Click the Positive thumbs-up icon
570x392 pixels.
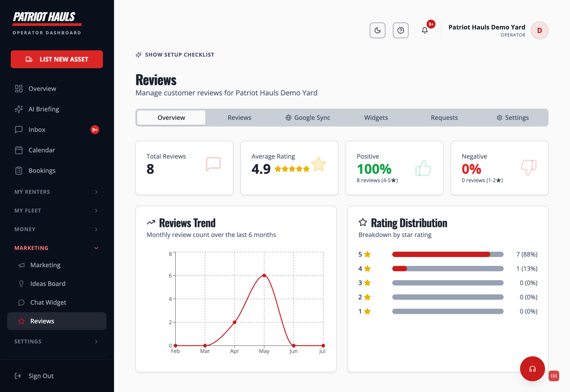pyautogui.click(x=423, y=168)
